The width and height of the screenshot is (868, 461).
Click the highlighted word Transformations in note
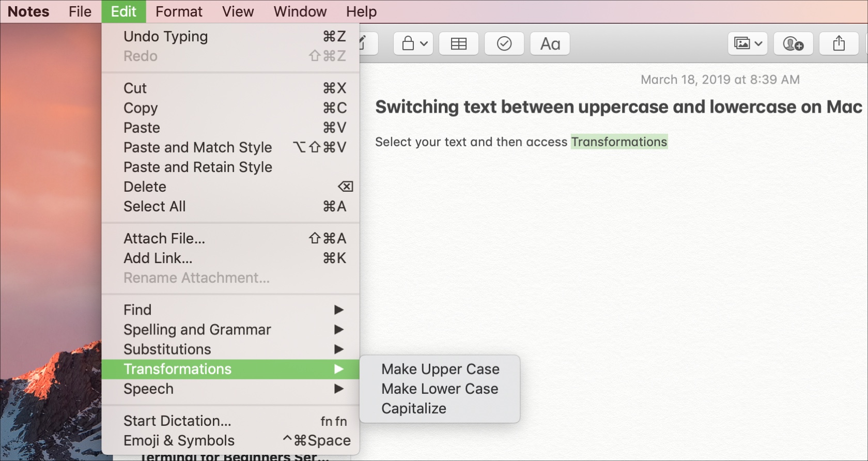tap(619, 142)
